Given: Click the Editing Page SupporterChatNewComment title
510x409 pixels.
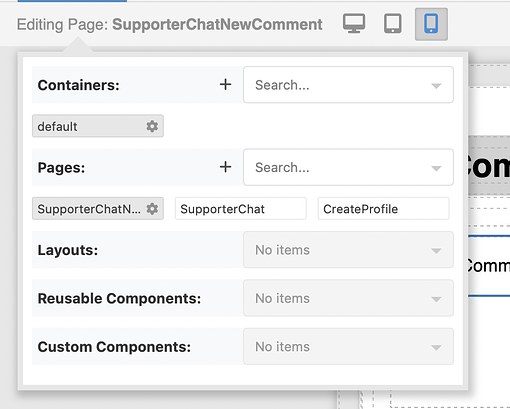Looking at the screenshot, I should pyautogui.click(x=170, y=24).
